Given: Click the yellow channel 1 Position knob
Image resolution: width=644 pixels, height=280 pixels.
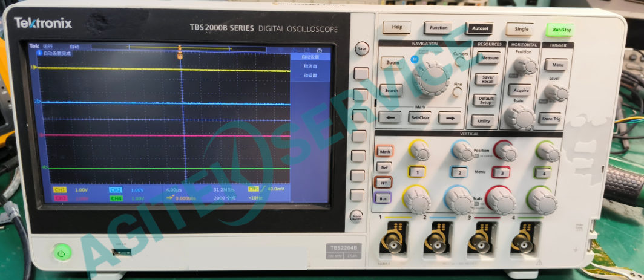Looking at the screenshot, I should coord(419,151).
